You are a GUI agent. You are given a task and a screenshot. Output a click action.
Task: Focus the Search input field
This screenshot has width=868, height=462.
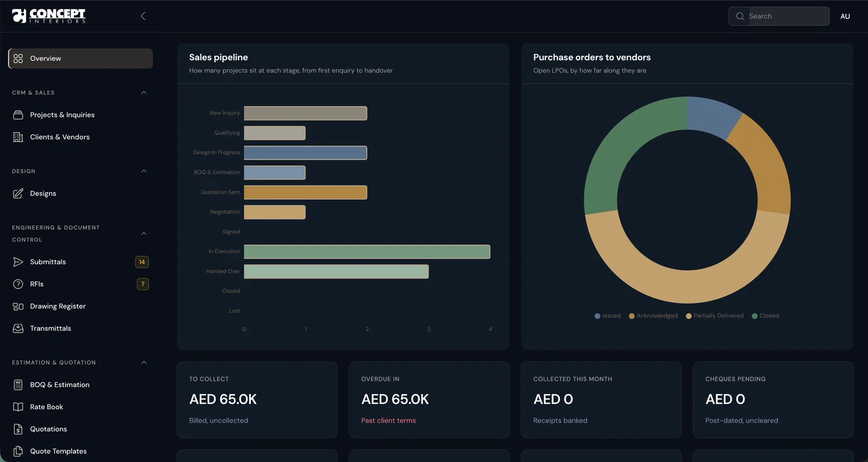coord(779,16)
